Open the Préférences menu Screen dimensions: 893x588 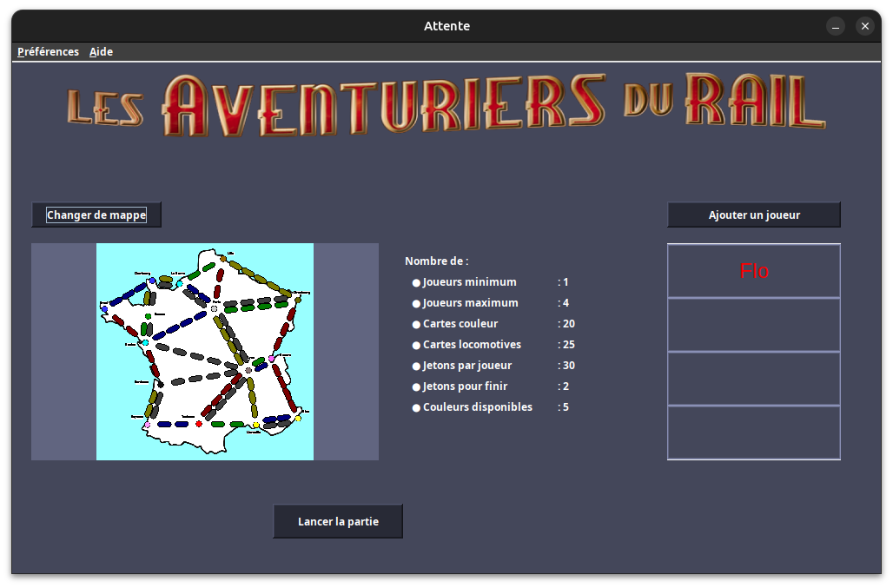[x=48, y=52]
